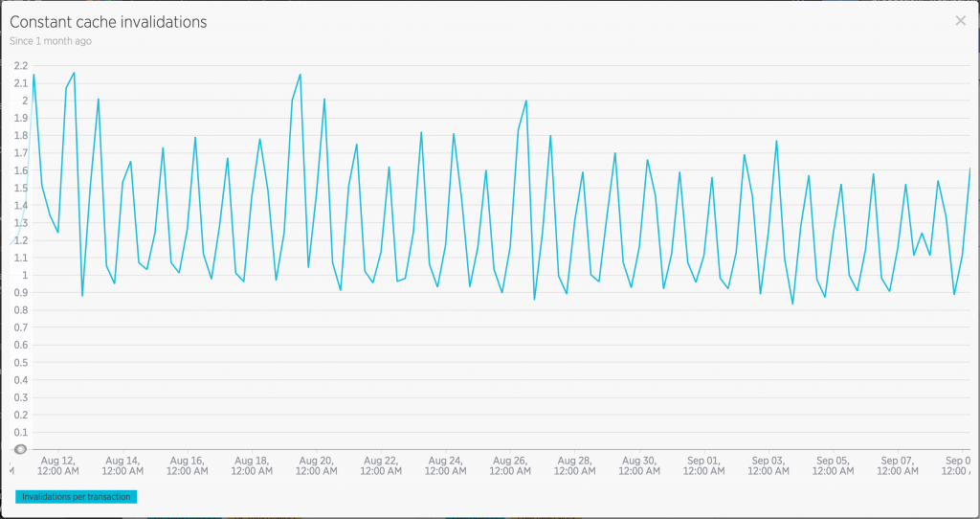Click the 2.2 y-axis value
980x519 pixels.
[x=21, y=66]
